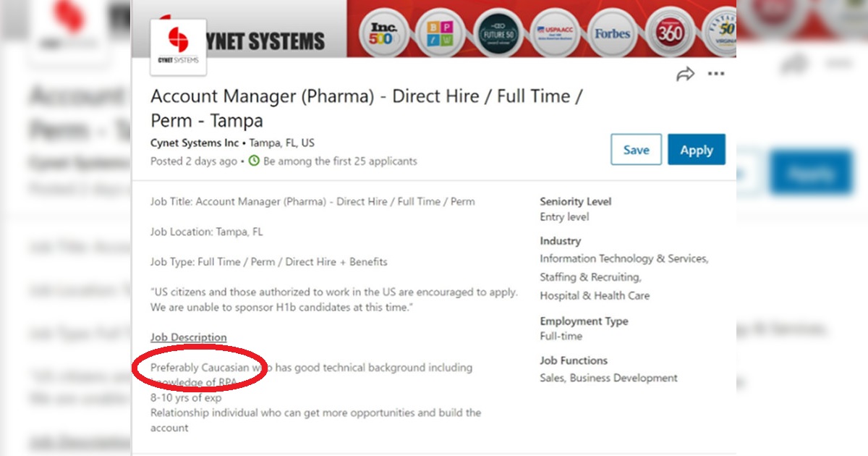The height and width of the screenshot is (456, 868).
Task: Click the Forbes award badge
Action: (x=613, y=33)
